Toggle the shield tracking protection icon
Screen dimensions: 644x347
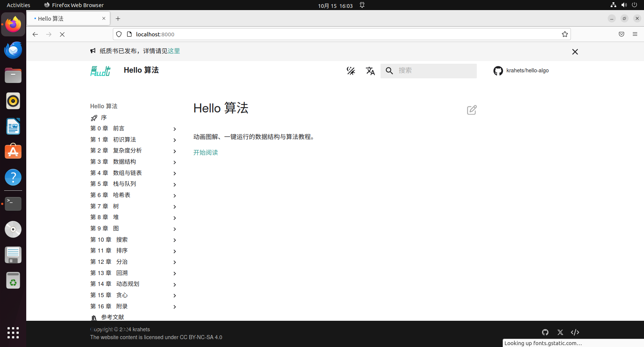click(x=119, y=34)
